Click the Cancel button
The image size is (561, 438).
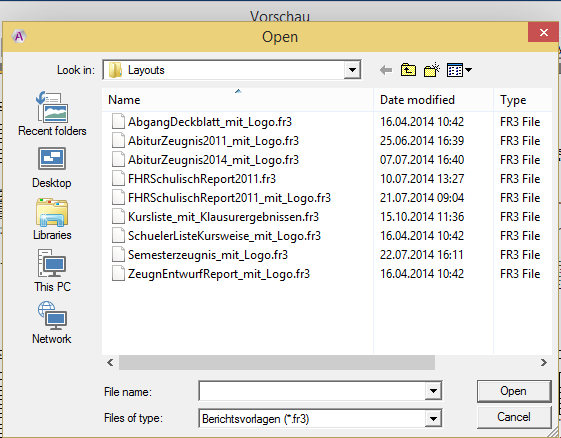click(514, 417)
